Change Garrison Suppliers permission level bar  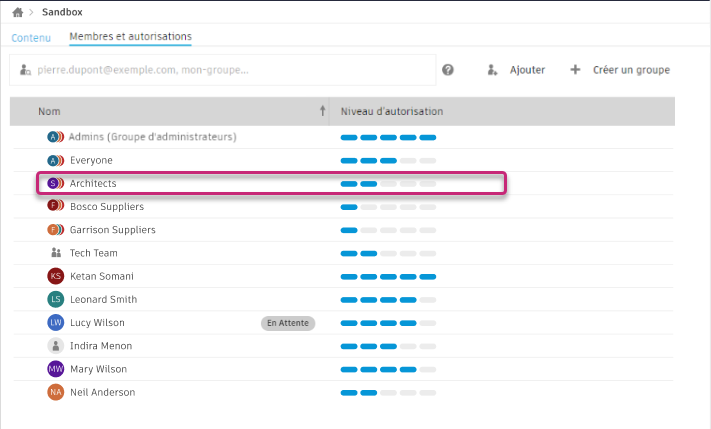(x=388, y=230)
